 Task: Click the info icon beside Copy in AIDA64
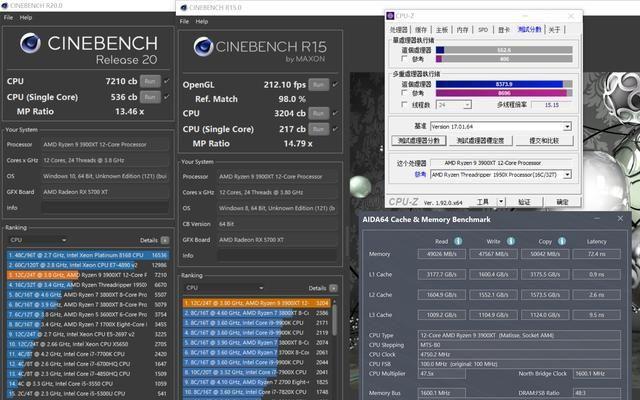562,241
